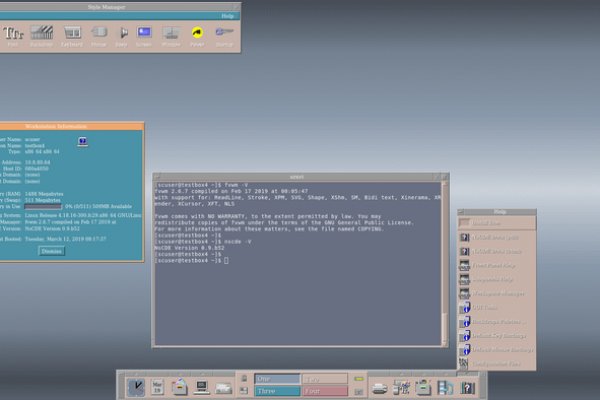Open the printer icon on front panel
Viewport: 600px width, 400px height.
click(x=380, y=387)
